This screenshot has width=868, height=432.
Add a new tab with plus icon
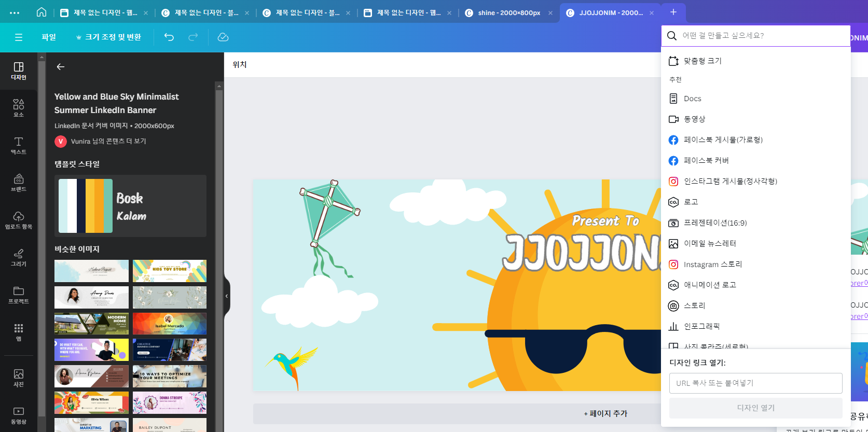(673, 12)
